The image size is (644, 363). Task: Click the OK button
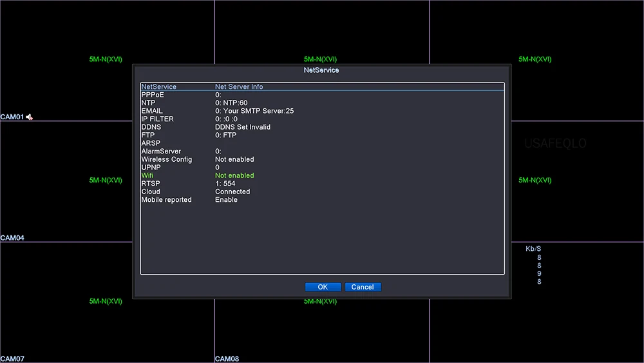tap(323, 287)
